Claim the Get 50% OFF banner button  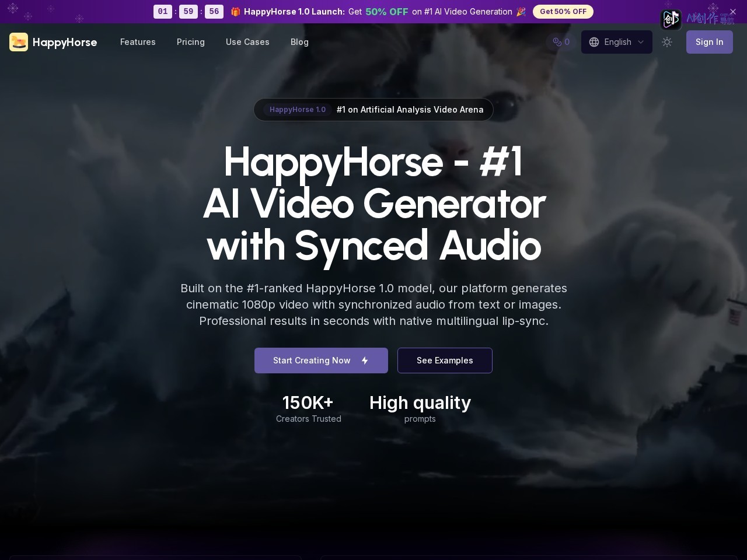point(563,12)
